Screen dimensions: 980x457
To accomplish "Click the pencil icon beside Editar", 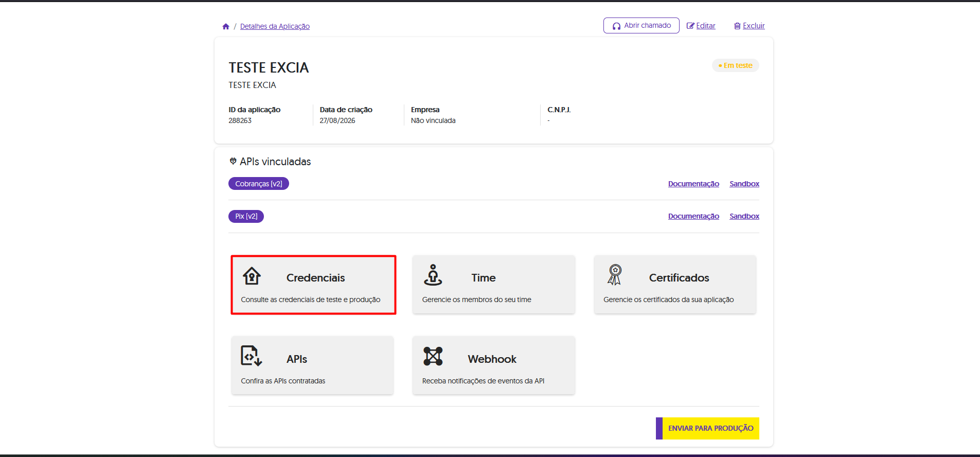I will coord(690,26).
